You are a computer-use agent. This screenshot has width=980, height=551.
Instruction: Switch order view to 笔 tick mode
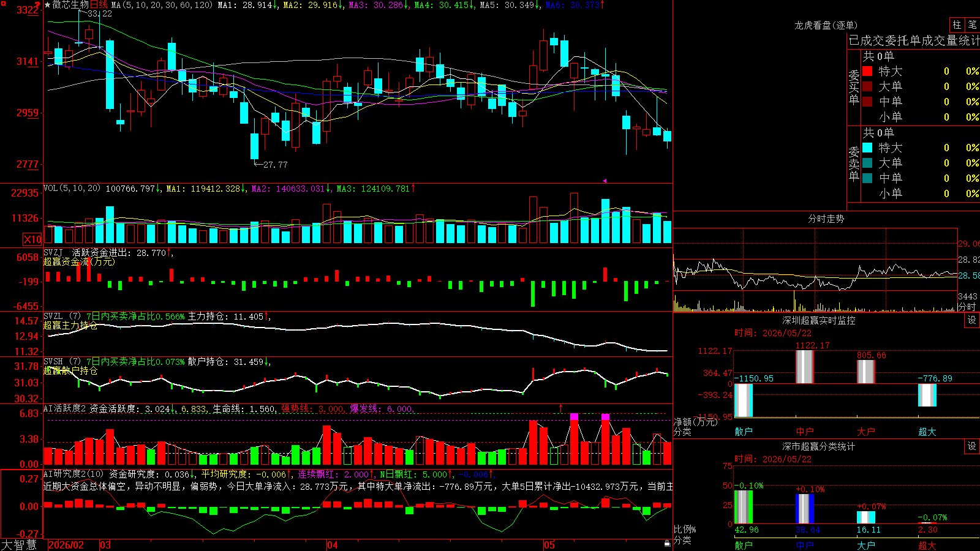(x=973, y=24)
